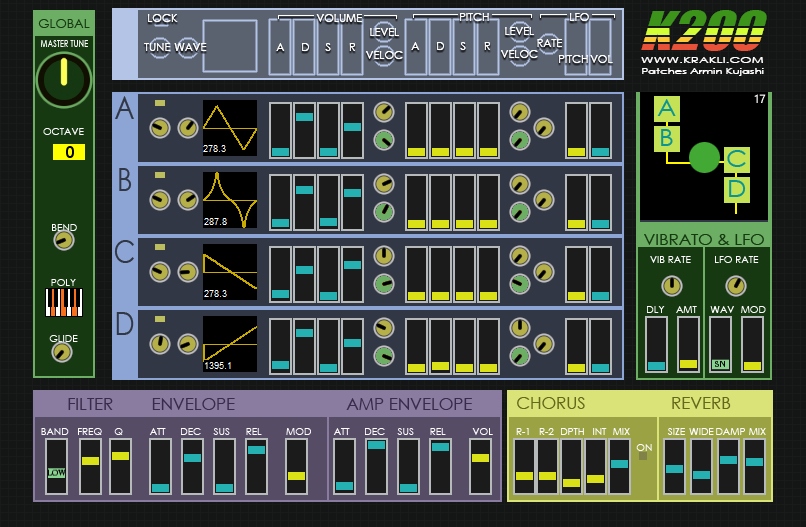Toggle oscillator A lock indicator

[x=160, y=103]
